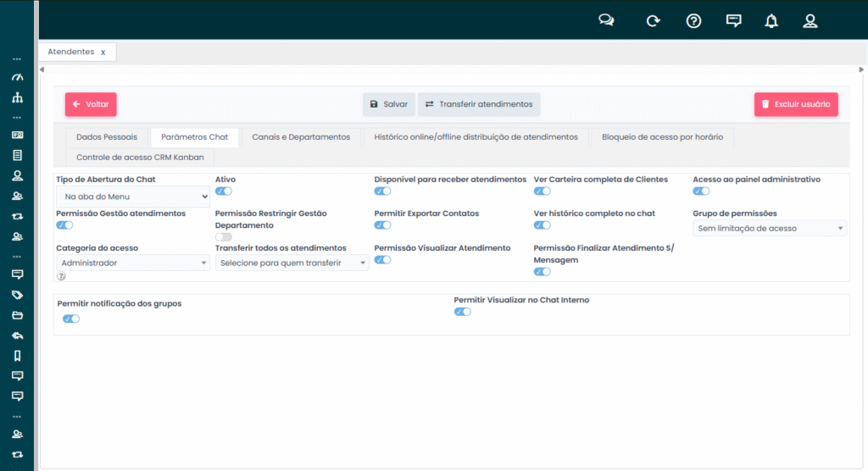
Task: Switch to the Canais e Departamentos tab
Action: click(x=301, y=136)
